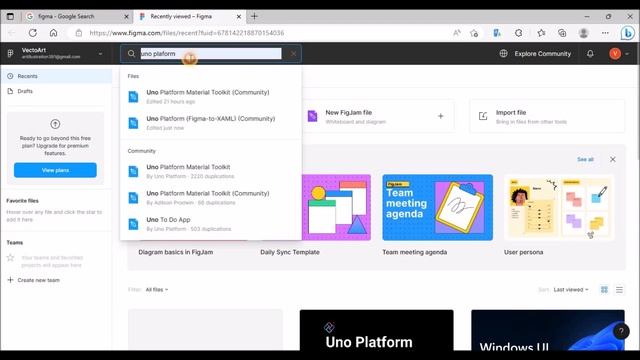
Task: Open the help question mark button
Action: click(621, 331)
